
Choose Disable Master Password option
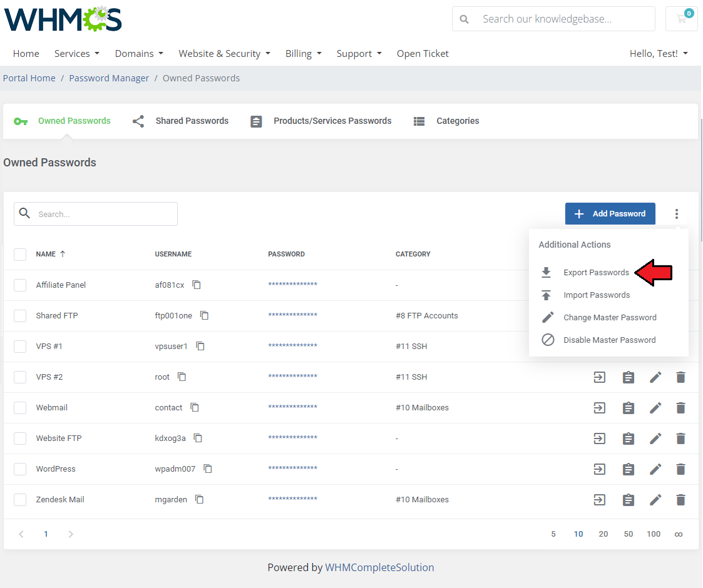click(598, 340)
